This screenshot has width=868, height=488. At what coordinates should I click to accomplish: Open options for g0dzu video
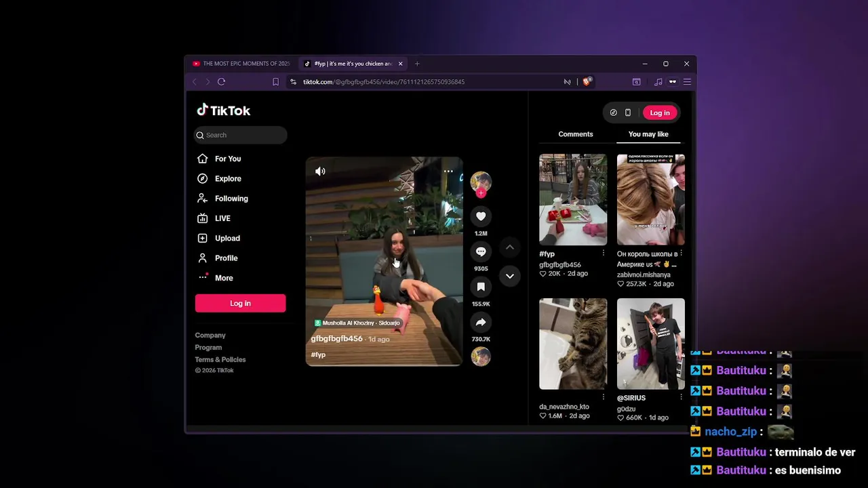pos(681,397)
